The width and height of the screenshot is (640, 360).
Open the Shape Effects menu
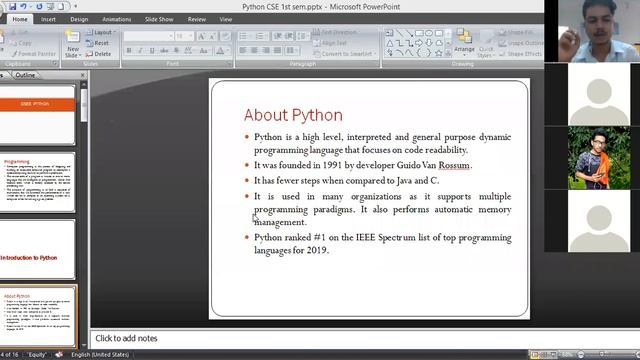(x=520, y=54)
